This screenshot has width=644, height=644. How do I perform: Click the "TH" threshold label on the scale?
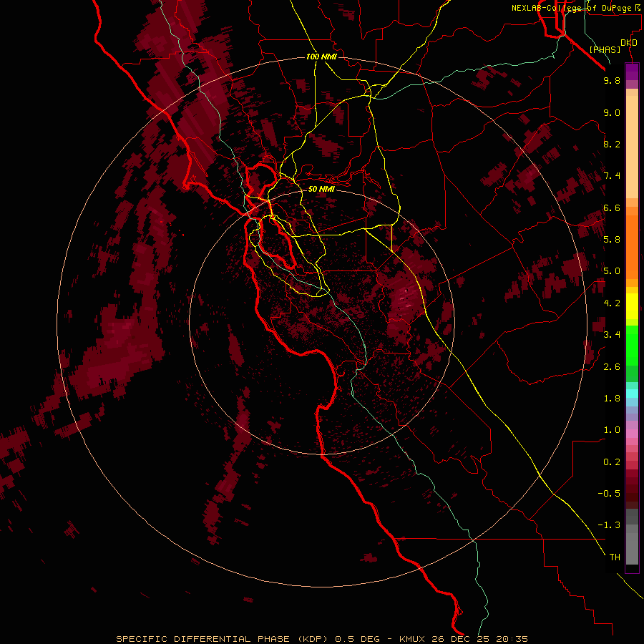pos(615,557)
